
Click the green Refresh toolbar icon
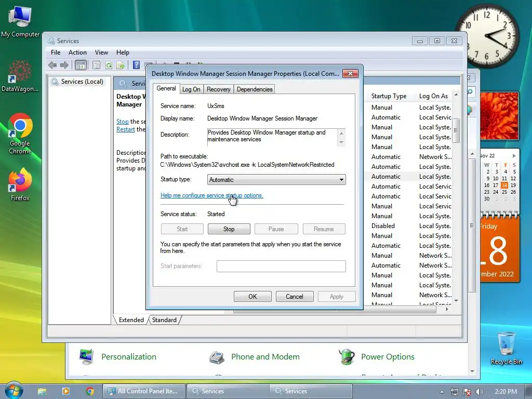(x=109, y=65)
